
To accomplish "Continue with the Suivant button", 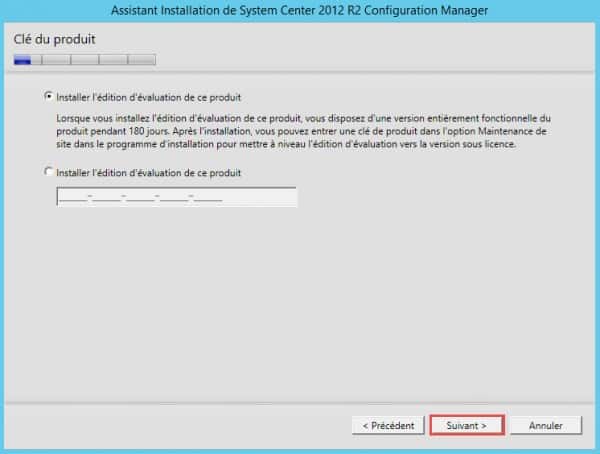I will click(467, 425).
